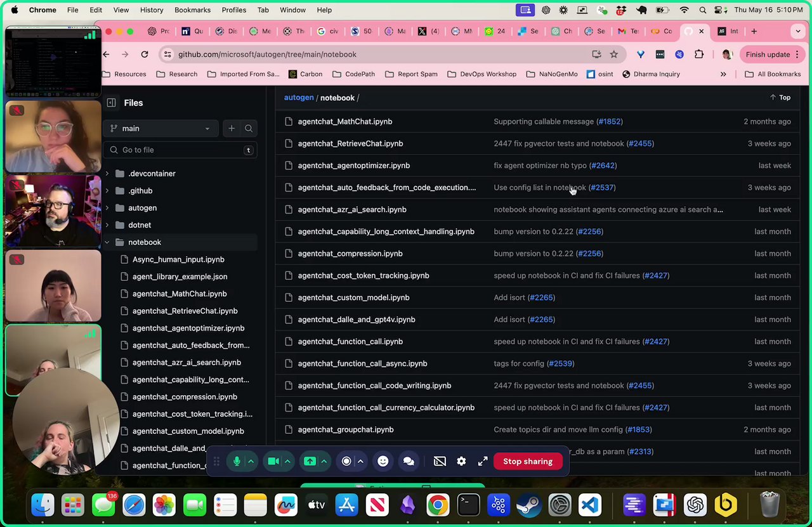
Task: Open the autogen breadcrumb link
Action: click(x=299, y=98)
